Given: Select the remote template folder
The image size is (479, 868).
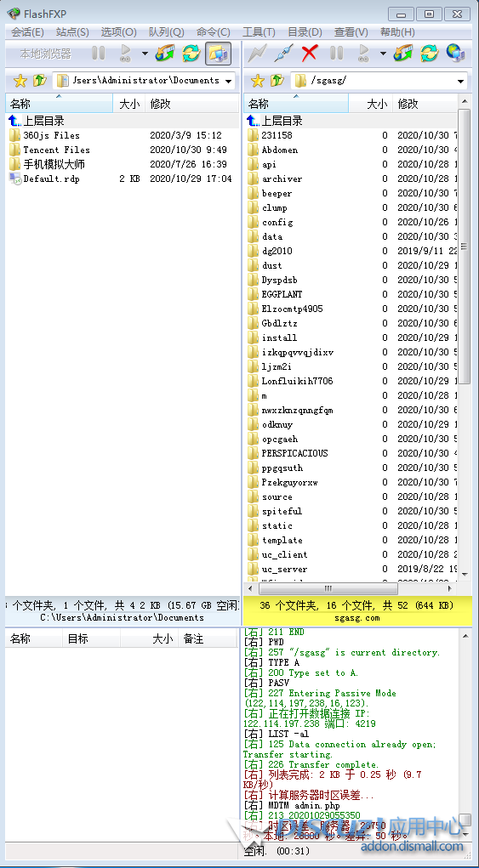Looking at the screenshot, I should (282, 541).
